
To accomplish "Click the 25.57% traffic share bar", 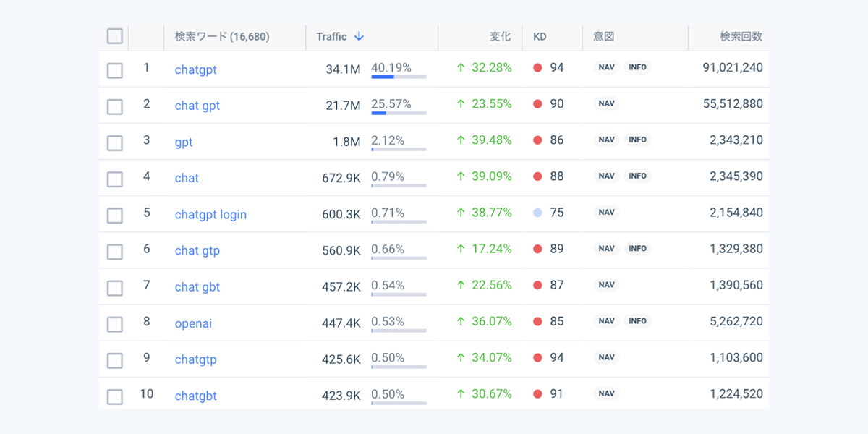I will [x=399, y=113].
